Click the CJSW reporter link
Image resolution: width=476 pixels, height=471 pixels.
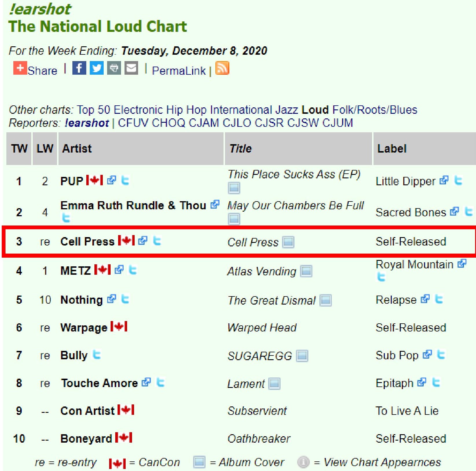tap(303, 123)
